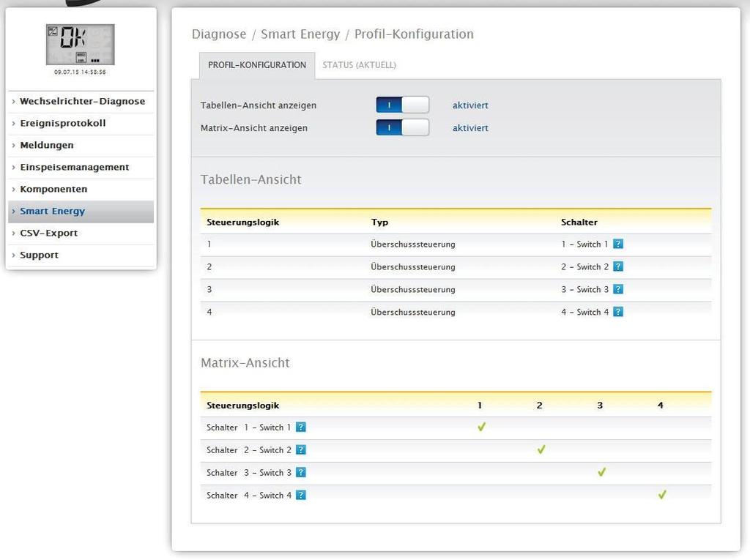Click 'Schalter 3 – Switch 3' matrix row label
Viewport: 750px width, 560px height.
click(x=249, y=472)
